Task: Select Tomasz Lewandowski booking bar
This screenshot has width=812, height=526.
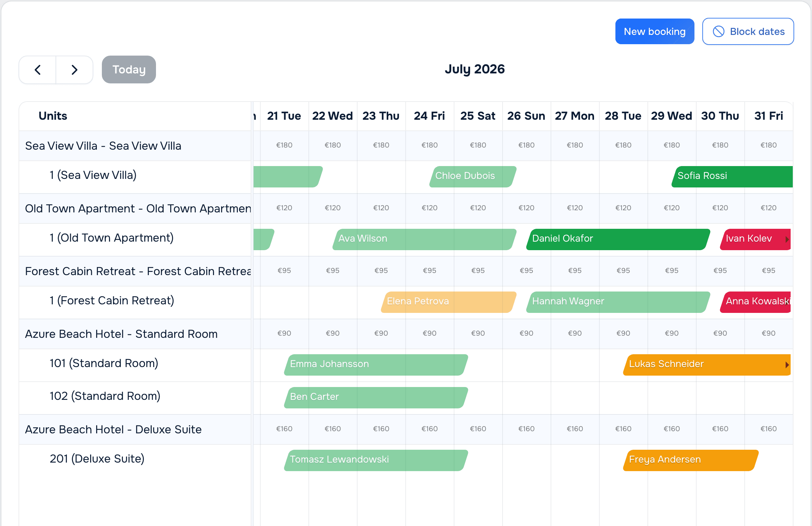Action: tap(376, 460)
